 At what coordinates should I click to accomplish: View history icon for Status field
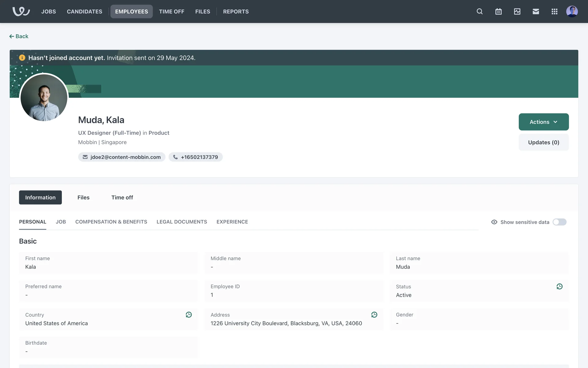click(x=559, y=286)
